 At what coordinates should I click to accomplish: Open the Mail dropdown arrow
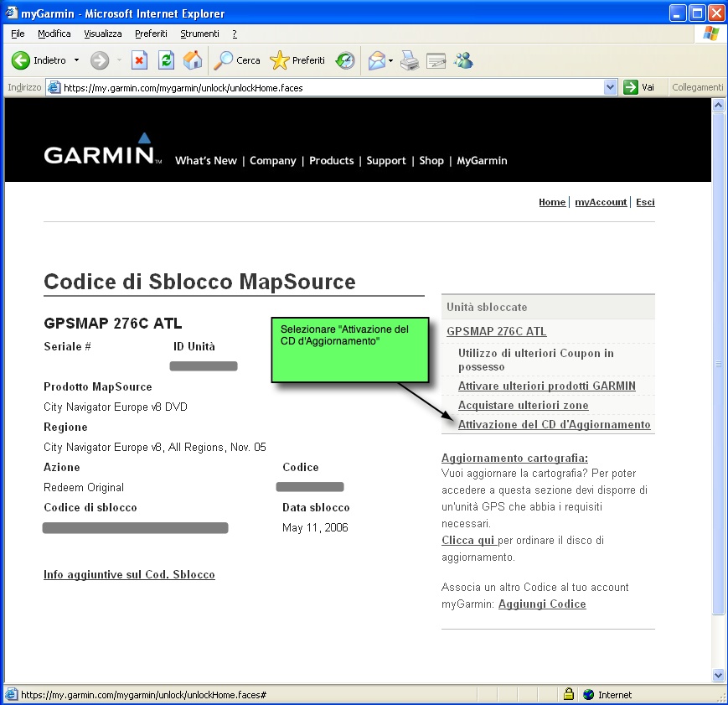(390, 60)
